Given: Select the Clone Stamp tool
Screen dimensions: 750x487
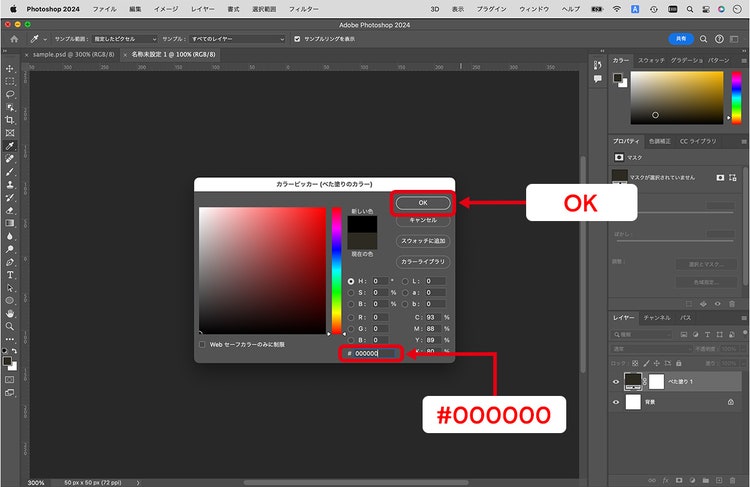Looking at the screenshot, I should coord(10,185).
